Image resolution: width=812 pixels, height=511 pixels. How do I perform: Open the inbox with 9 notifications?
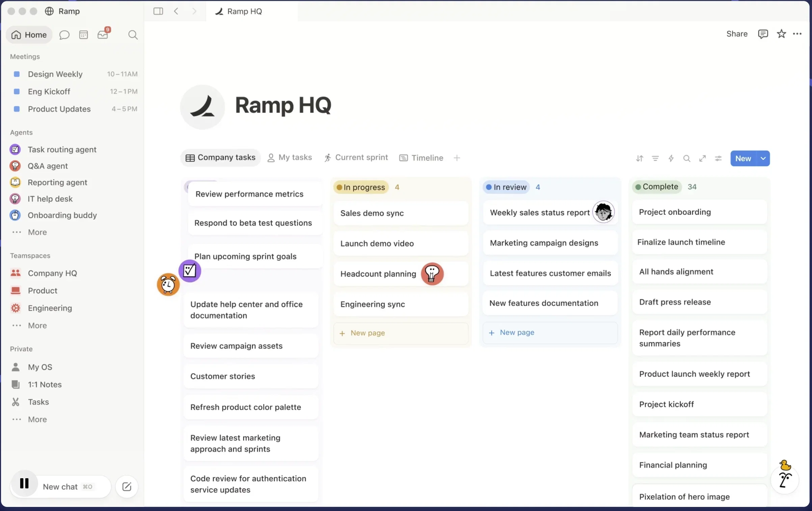103,34
